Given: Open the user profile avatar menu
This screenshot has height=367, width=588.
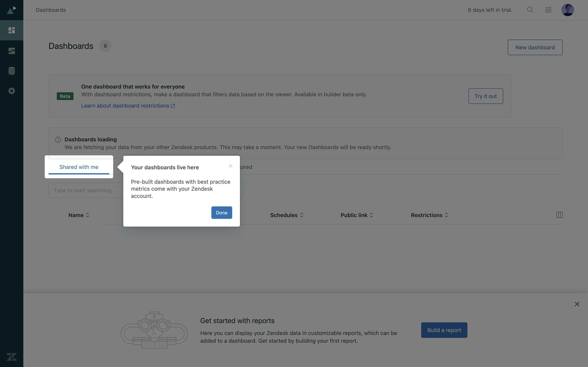Looking at the screenshot, I should click(x=568, y=10).
